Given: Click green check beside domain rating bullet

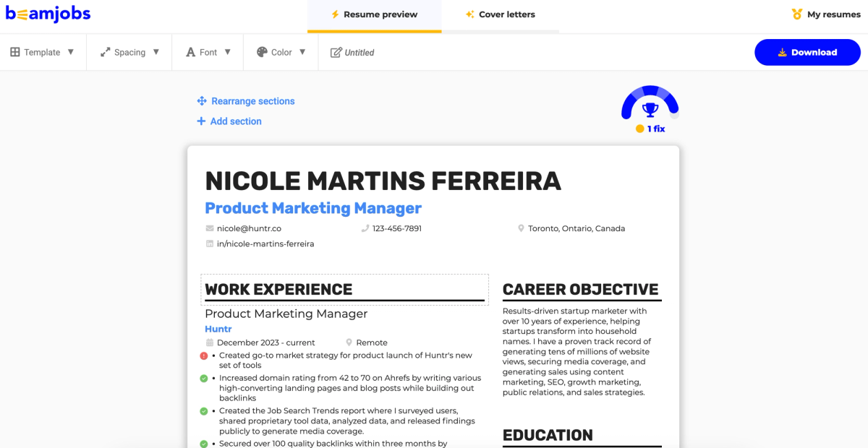Looking at the screenshot, I should (204, 378).
